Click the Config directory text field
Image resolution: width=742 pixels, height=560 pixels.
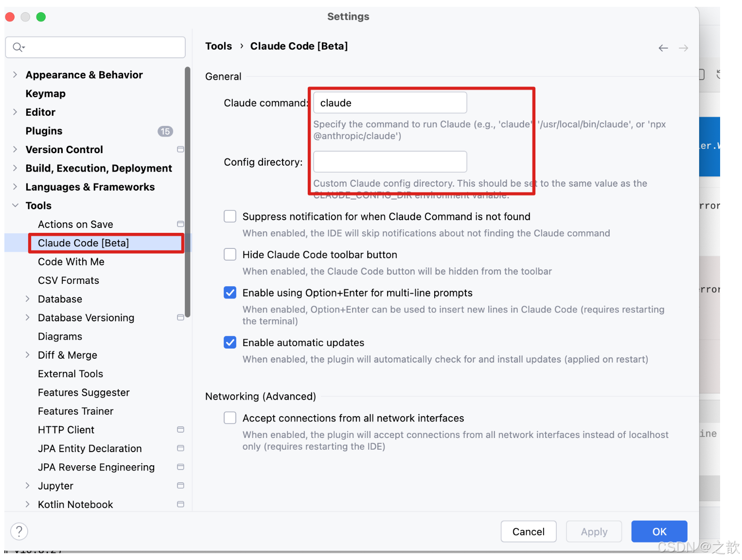pos(390,162)
